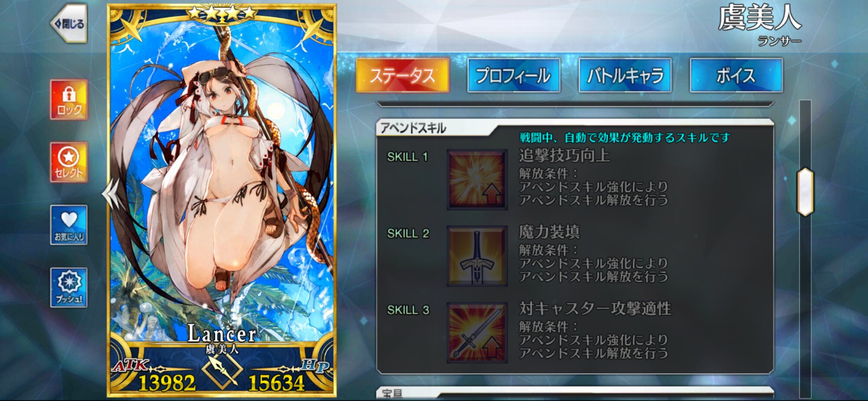The image size is (868, 401).
Task: Select the 追撃技巧向上 skill icon
Action: click(x=477, y=179)
